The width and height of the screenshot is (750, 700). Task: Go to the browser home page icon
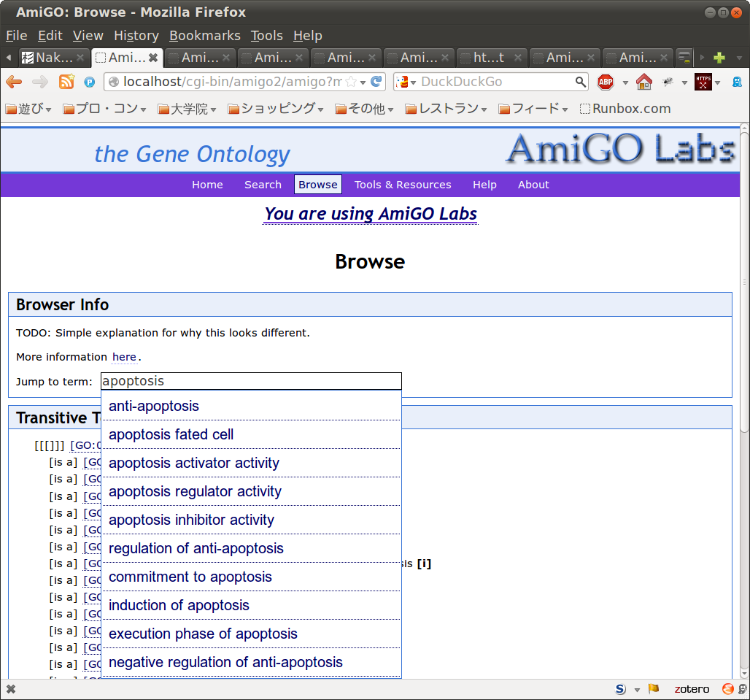(x=643, y=82)
